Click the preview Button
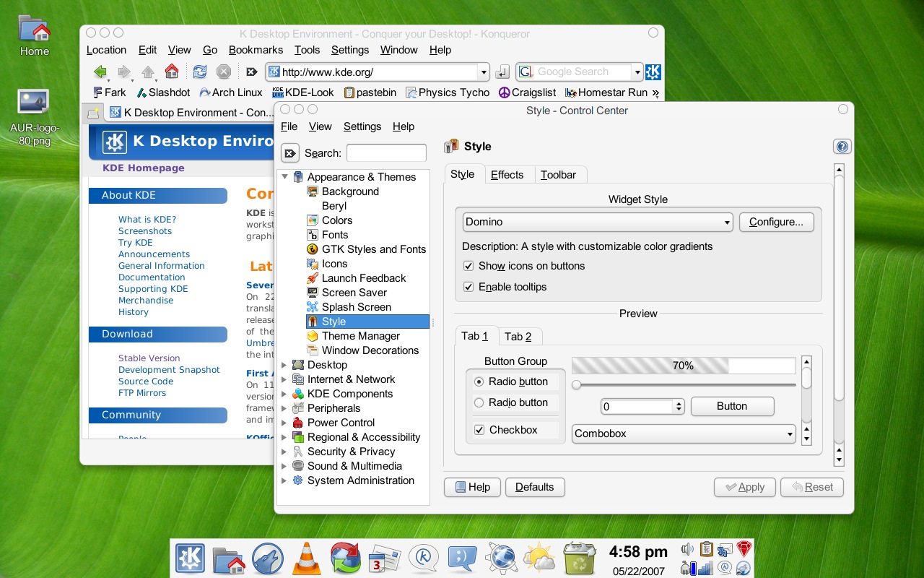 732,406
